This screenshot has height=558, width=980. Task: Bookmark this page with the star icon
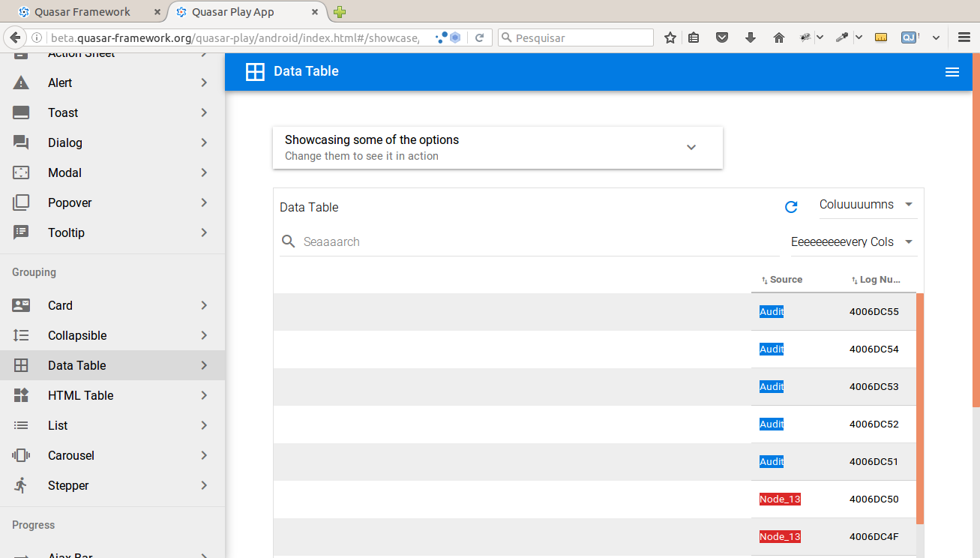tap(670, 37)
